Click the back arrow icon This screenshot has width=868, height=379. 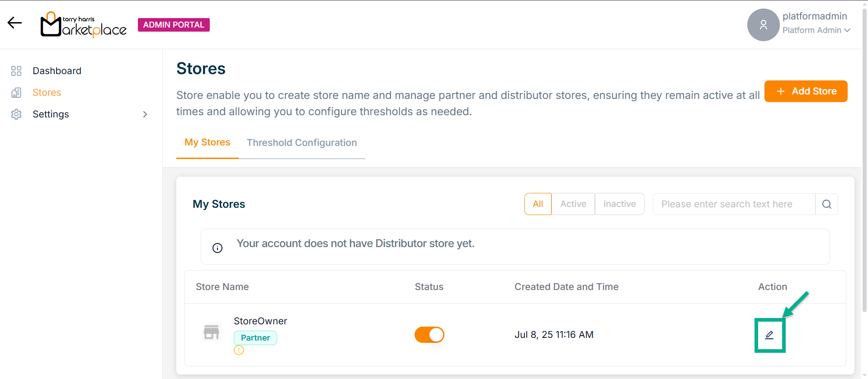coord(14,23)
